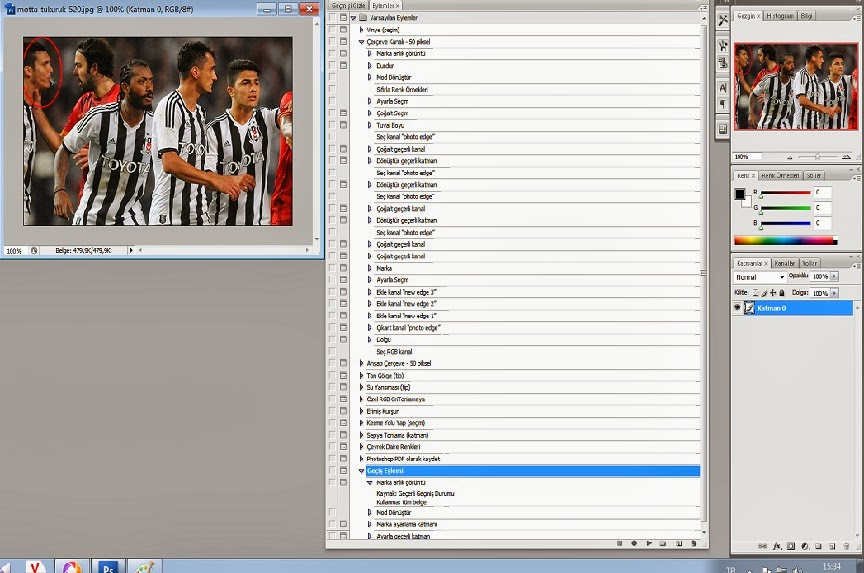Viewport: 864px width, 573px height.
Task: Create a new layer in Layers panel
Action: point(832,546)
